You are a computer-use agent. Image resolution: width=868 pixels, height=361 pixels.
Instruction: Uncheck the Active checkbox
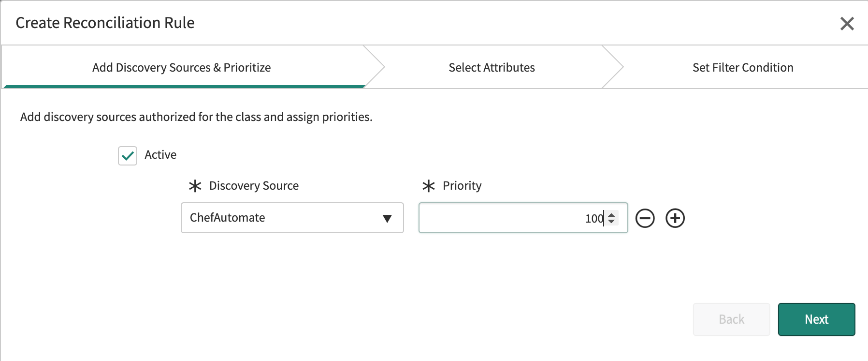point(128,156)
